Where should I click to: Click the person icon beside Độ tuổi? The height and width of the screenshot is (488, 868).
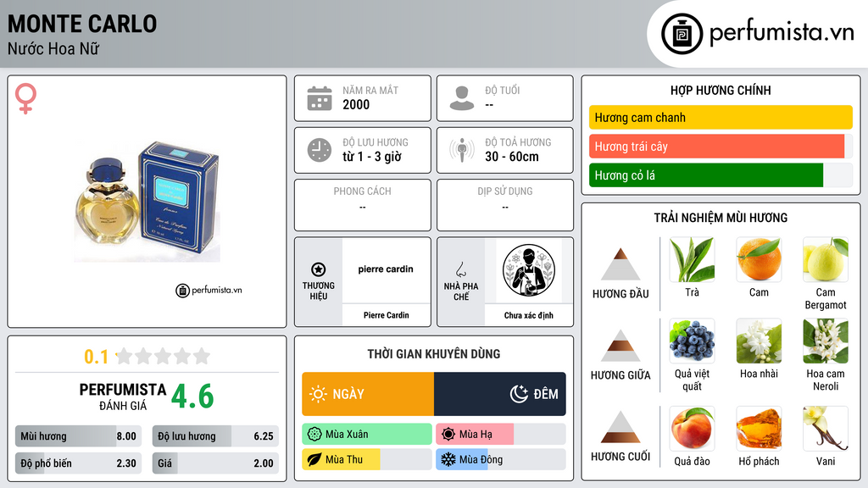(462, 98)
